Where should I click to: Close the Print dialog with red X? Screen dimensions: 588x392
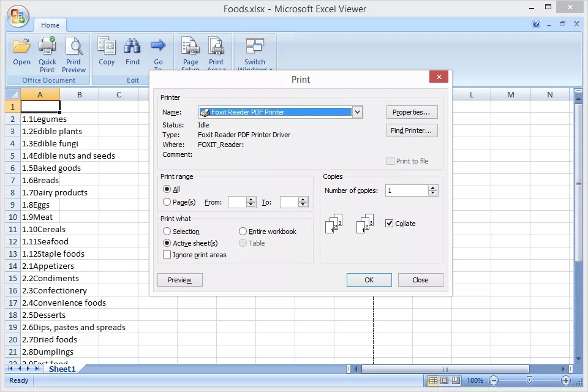coord(439,77)
